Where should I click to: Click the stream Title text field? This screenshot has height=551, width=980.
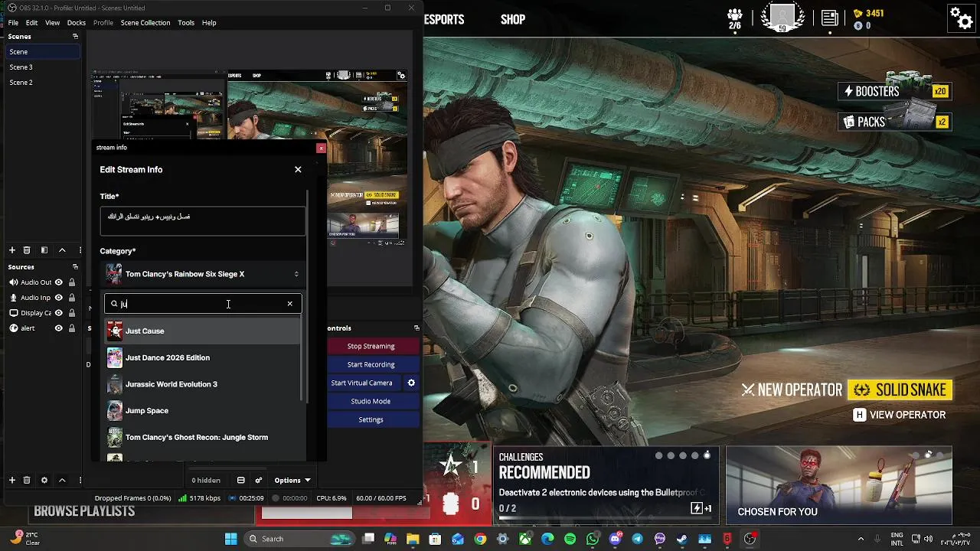click(203, 221)
